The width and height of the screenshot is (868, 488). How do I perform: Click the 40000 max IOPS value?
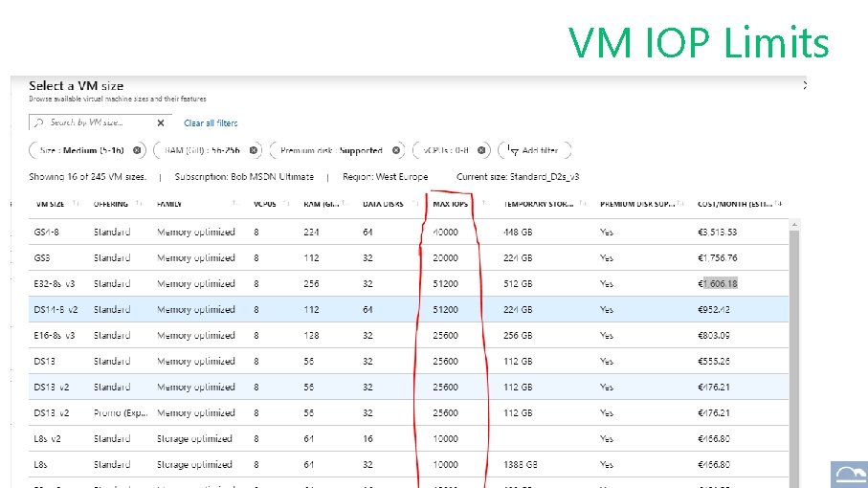pyautogui.click(x=446, y=233)
